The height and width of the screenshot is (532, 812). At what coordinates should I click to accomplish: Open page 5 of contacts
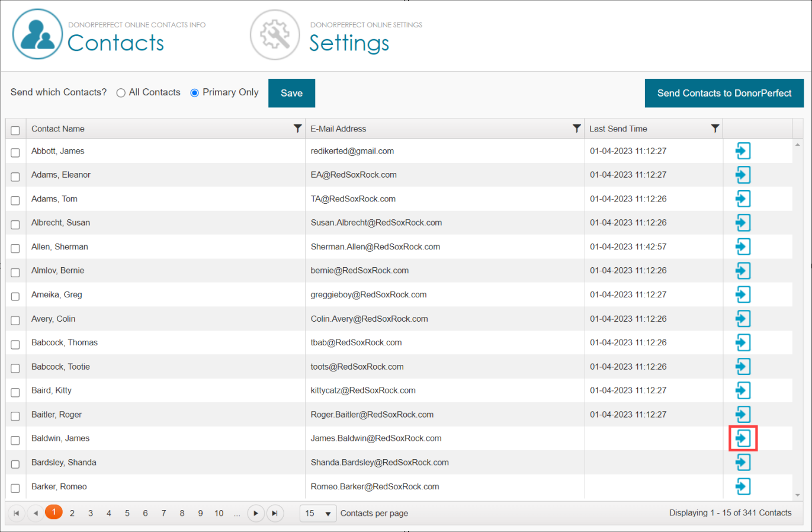[127, 513]
